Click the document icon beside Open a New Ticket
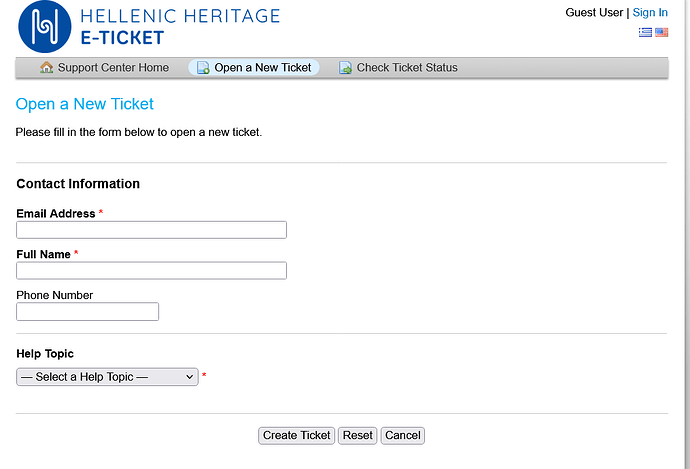Image resolution: width=690 pixels, height=469 pixels. coord(203,68)
